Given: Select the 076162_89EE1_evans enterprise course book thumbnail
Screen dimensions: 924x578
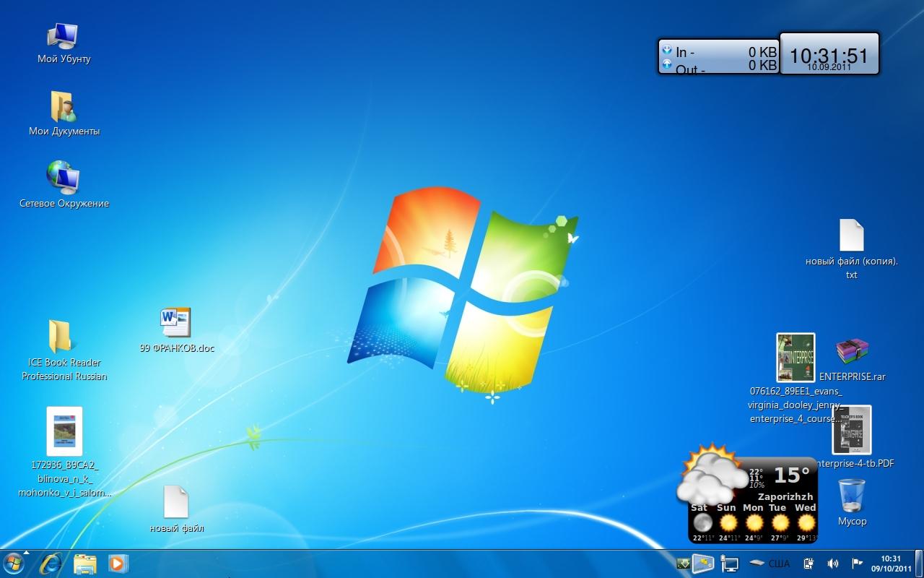Looking at the screenshot, I should click(796, 358).
